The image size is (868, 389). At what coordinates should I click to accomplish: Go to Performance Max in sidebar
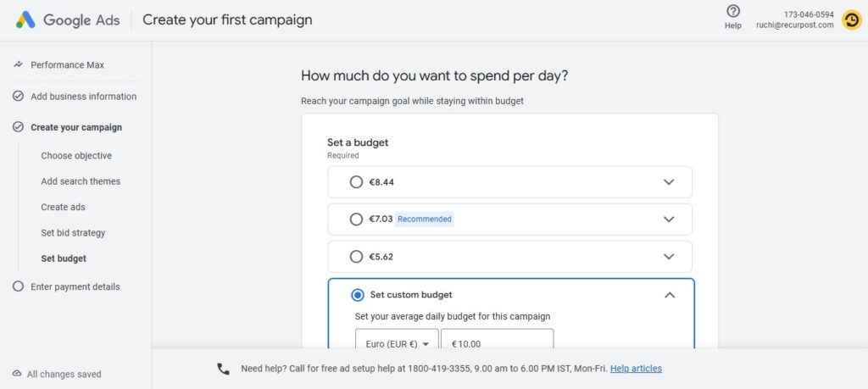click(x=68, y=64)
